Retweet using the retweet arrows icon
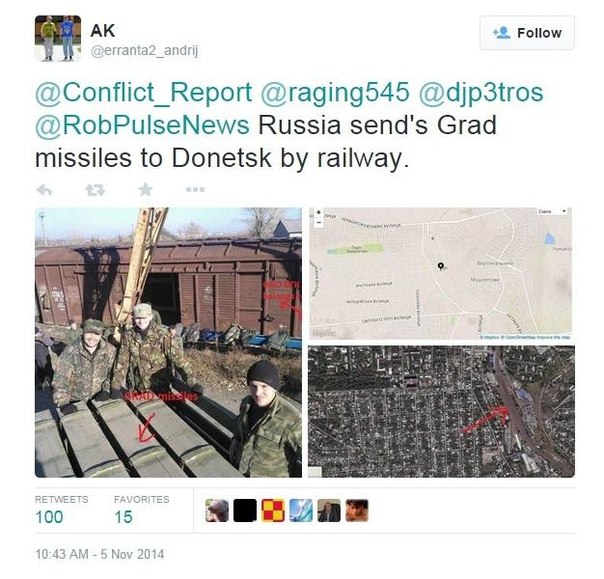Image resolution: width=604 pixels, height=579 pixels. 95,190
